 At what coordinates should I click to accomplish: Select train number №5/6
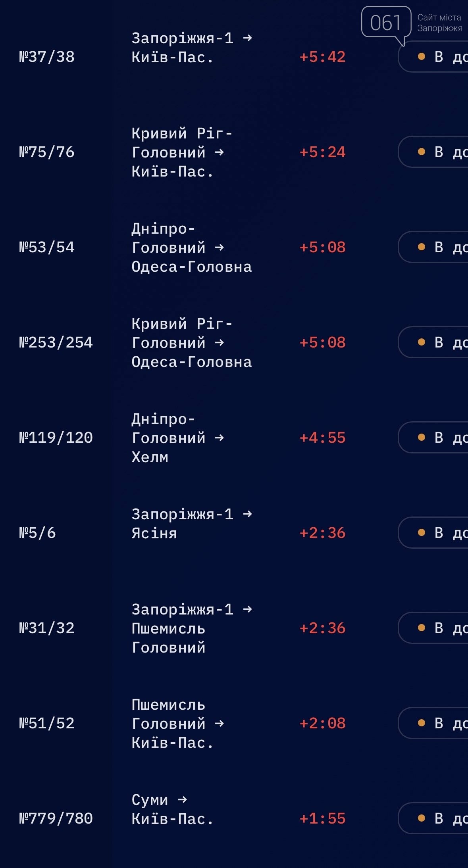point(38,533)
